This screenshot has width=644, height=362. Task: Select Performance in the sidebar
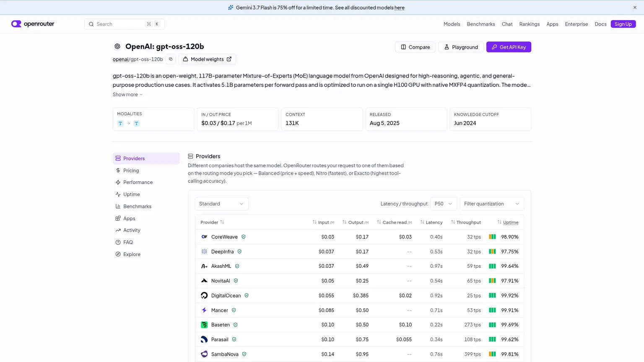(x=146, y=182)
